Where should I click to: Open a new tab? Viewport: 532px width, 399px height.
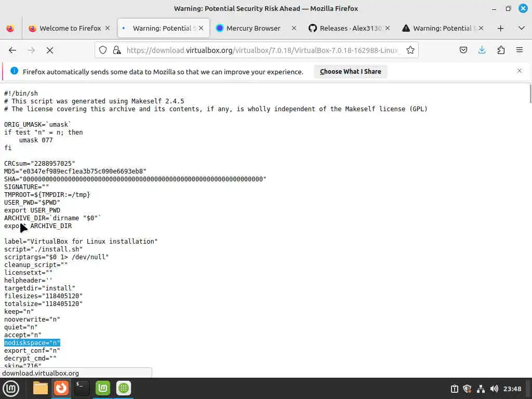point(500,28)
